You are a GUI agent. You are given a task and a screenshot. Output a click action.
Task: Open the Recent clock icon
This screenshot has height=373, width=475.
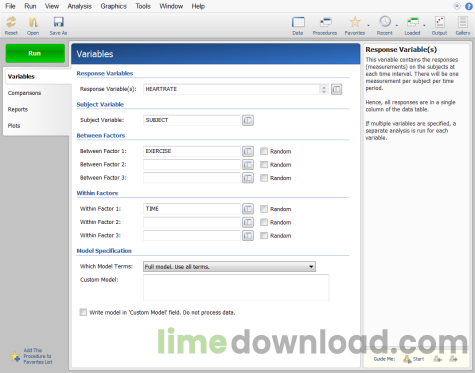click(x=385, y=26)
